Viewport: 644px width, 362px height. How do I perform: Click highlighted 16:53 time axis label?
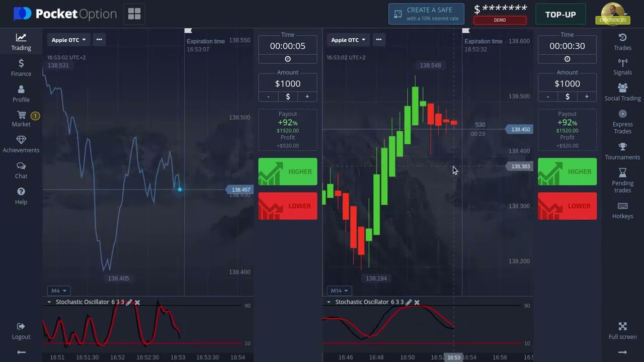(454, 357)
